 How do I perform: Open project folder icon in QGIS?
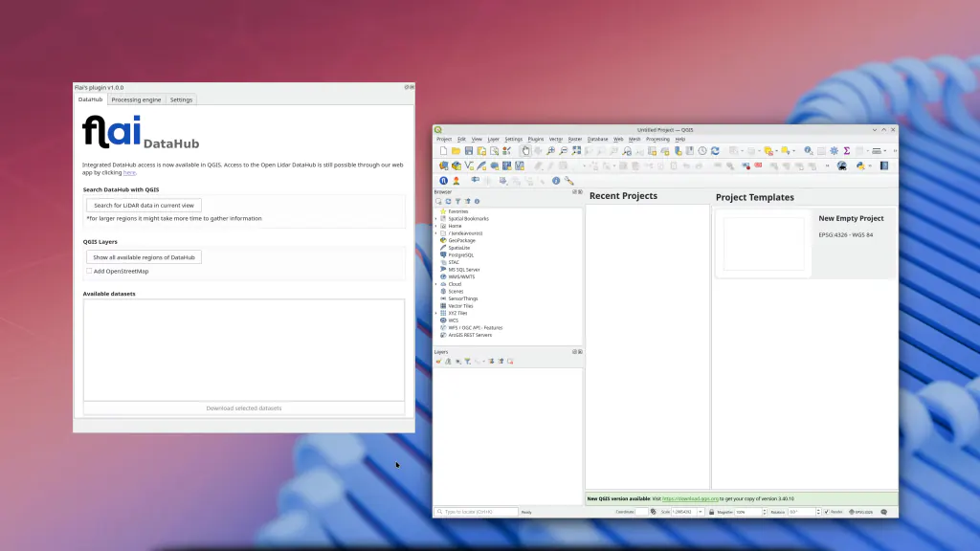(456, 151)
